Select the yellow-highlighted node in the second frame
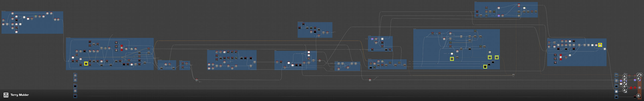The image size is (644, 101). pyautogui.click(x=86, y=63)
